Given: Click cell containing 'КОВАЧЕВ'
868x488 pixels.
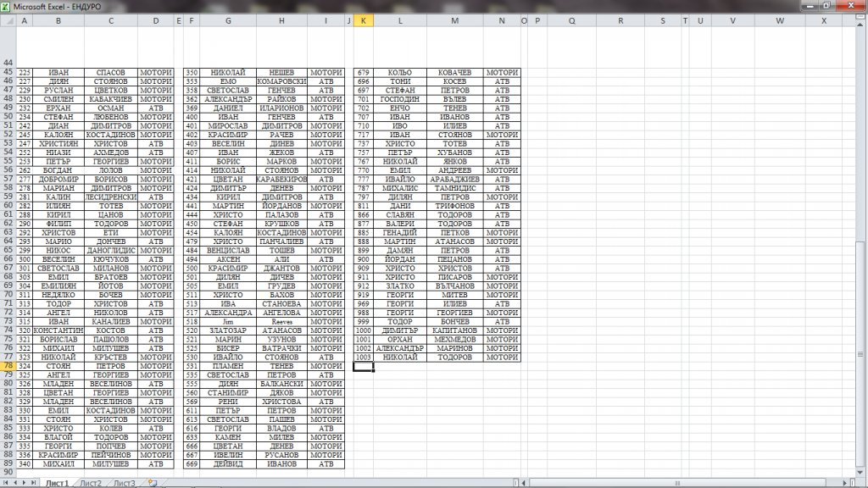Looking at the screenshot, I should tap(454, 73).
